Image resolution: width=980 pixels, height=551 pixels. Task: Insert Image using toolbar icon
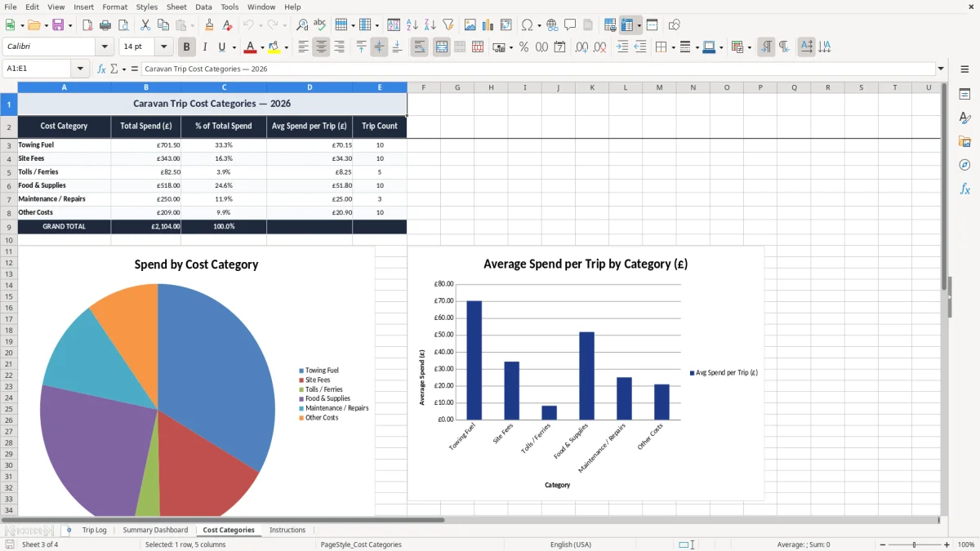[470, 25]
